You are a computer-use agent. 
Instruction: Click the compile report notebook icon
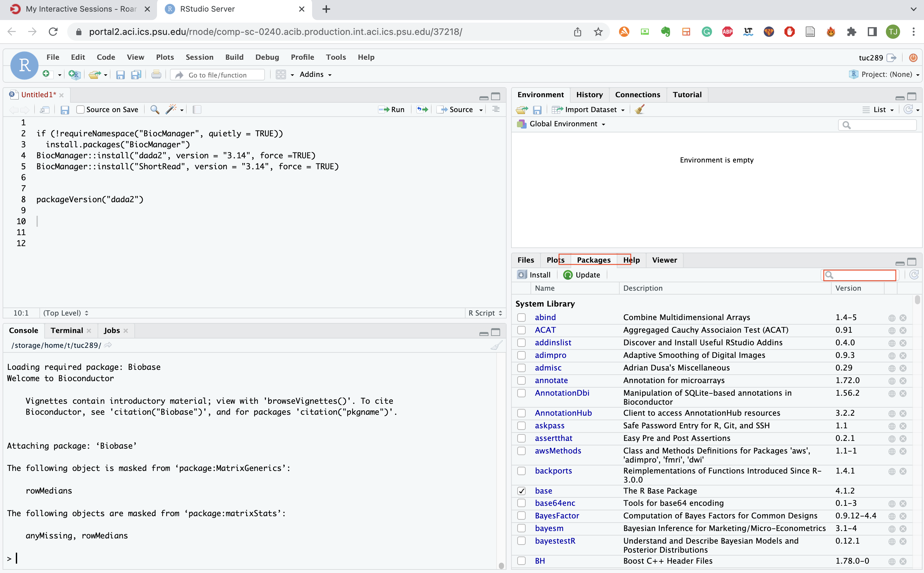197,109
